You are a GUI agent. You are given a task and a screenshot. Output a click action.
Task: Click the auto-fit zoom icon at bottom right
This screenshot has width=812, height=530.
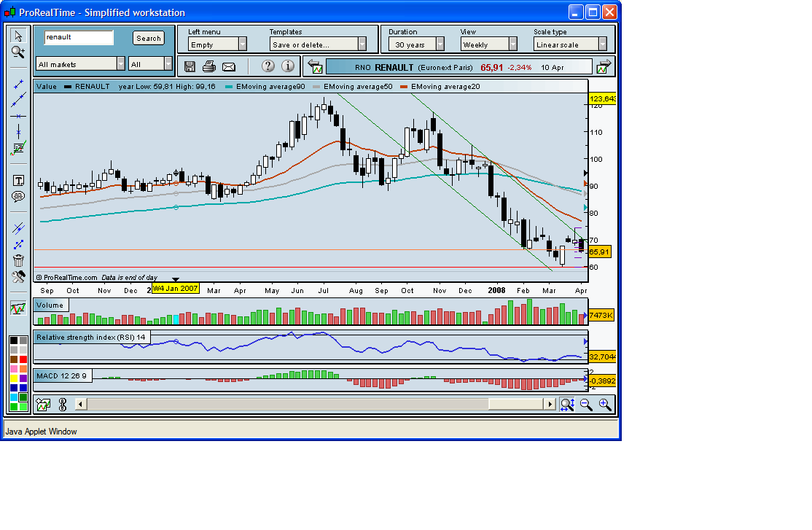tap(567, 404)
